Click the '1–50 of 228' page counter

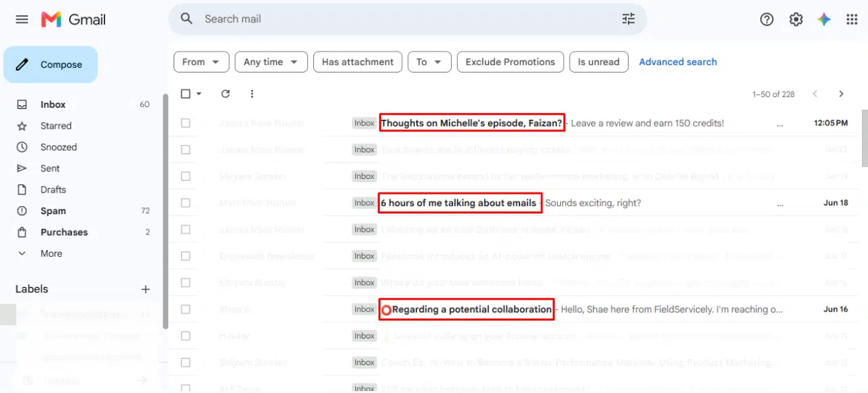click(774, 94)
